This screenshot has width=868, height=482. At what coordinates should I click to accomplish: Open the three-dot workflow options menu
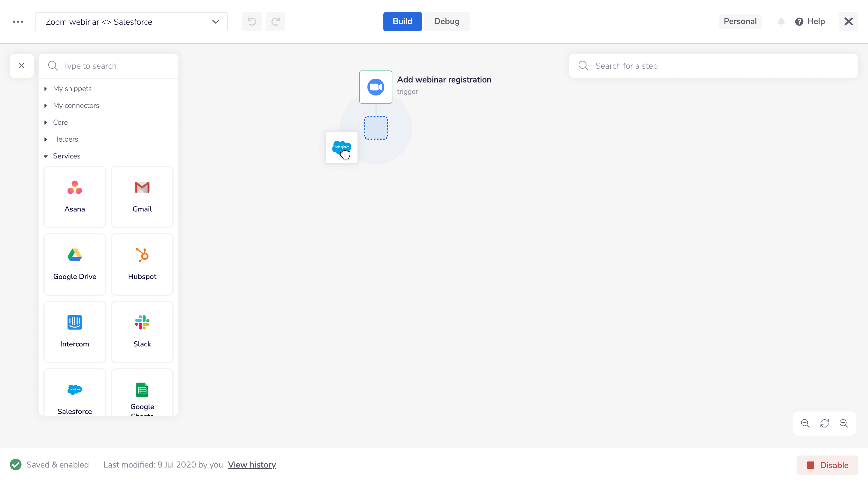pos(18,22)
